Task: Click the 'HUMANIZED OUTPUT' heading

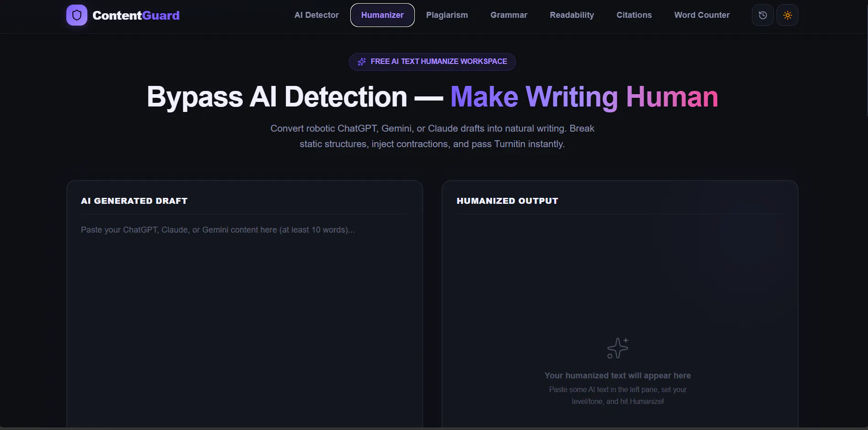Action: (x=507, y=201)
